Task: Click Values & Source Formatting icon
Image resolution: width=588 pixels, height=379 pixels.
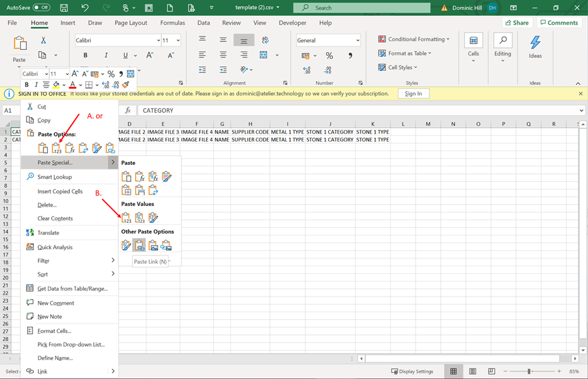Action: 153,217
